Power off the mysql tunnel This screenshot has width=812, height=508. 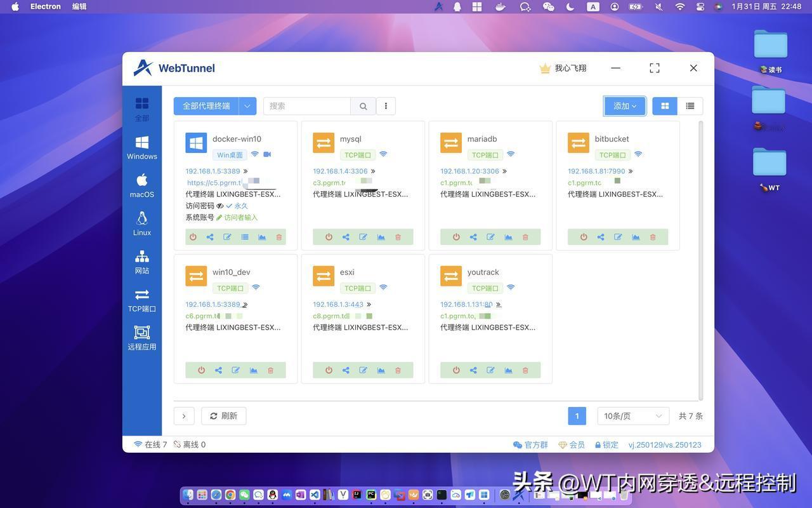click(329, 237)
